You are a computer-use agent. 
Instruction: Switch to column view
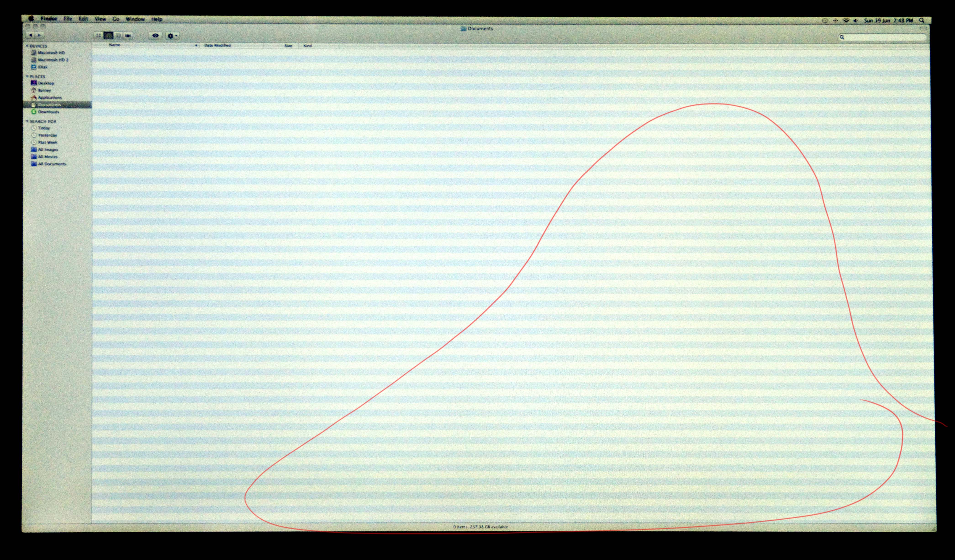point(118,36)
